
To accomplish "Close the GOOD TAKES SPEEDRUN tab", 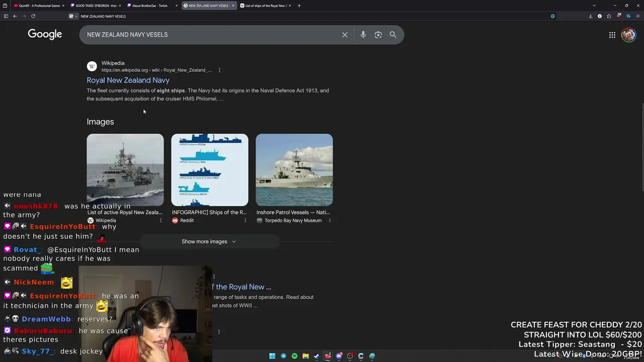I will pyautogui.click(x=120, y=6).
